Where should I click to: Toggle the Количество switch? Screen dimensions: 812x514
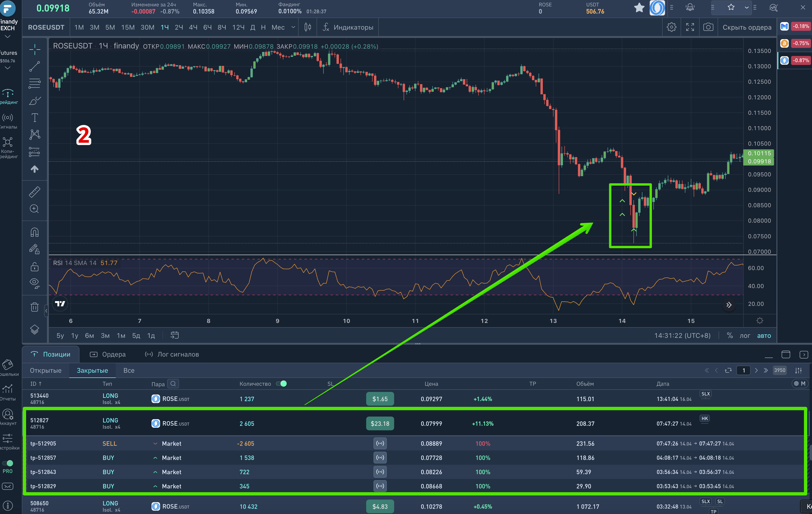(x=281, y=384)
